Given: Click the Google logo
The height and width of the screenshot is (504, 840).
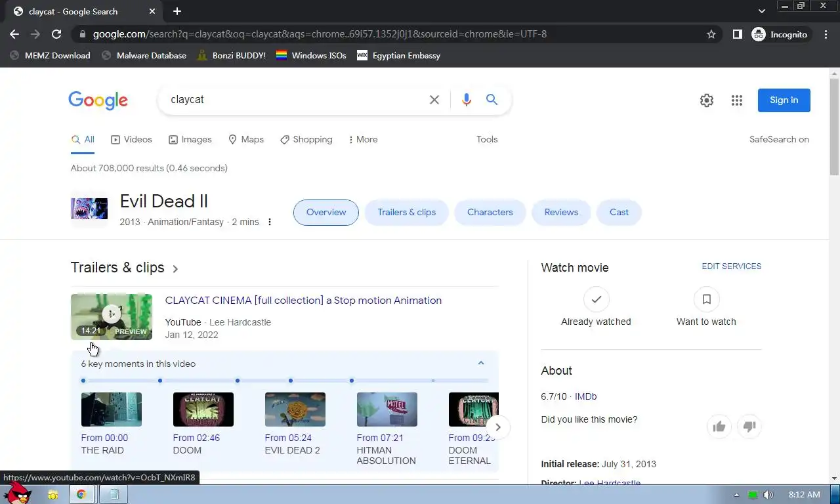Looking at the screenshot, I should coord(98,100).
